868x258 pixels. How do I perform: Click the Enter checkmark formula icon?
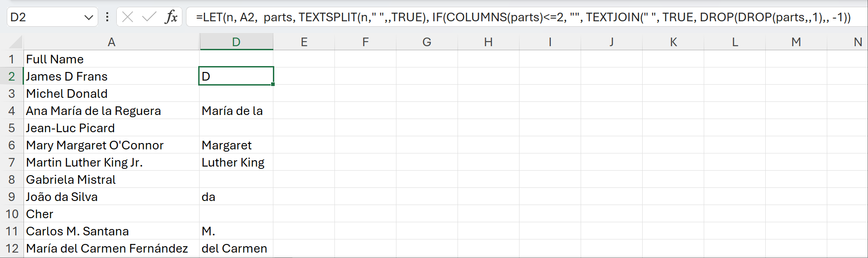(x=149, y=17)
